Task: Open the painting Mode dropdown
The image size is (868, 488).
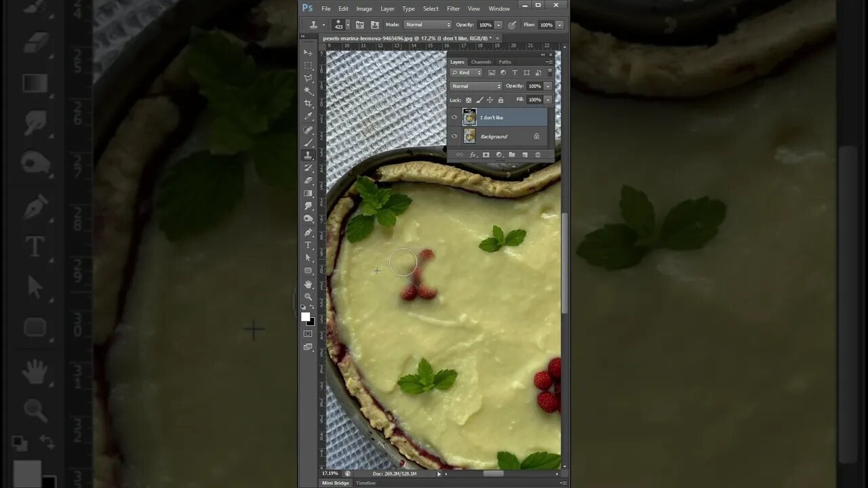Action: pyautogui.click(x=427, y=25)
